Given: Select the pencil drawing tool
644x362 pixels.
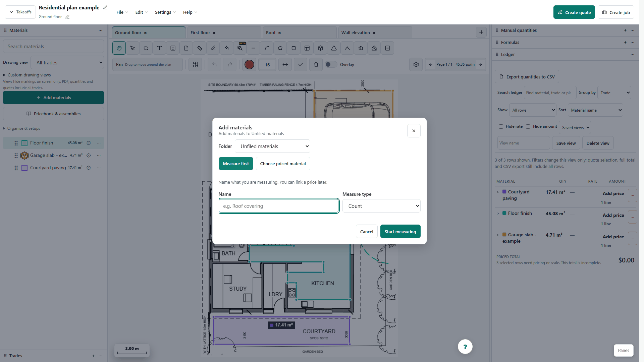Looking at the screenshot, I should click(213, 48).
